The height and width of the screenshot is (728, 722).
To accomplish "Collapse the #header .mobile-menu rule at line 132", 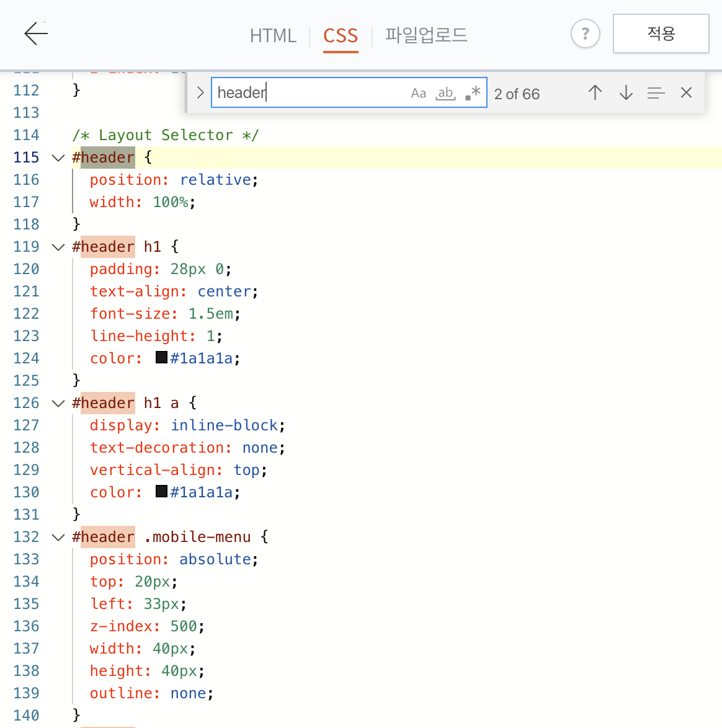I will (58, 538).
